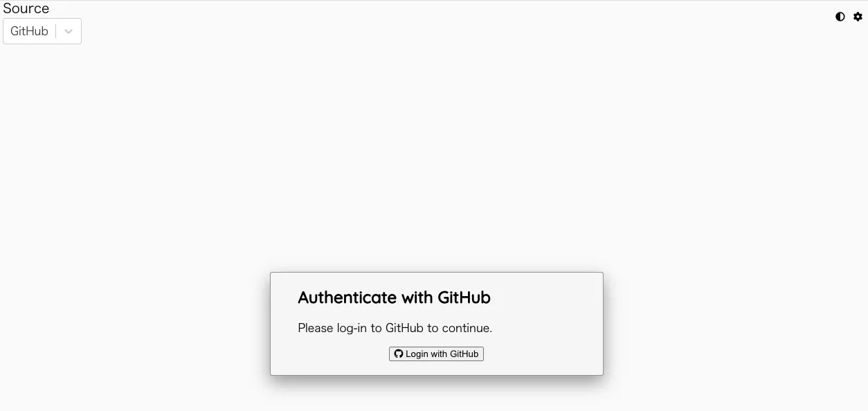Viewport: 868px width, 411px height.
Task: Click the down-arrow indicator beside GitHub
Action: tap(69, 31)
